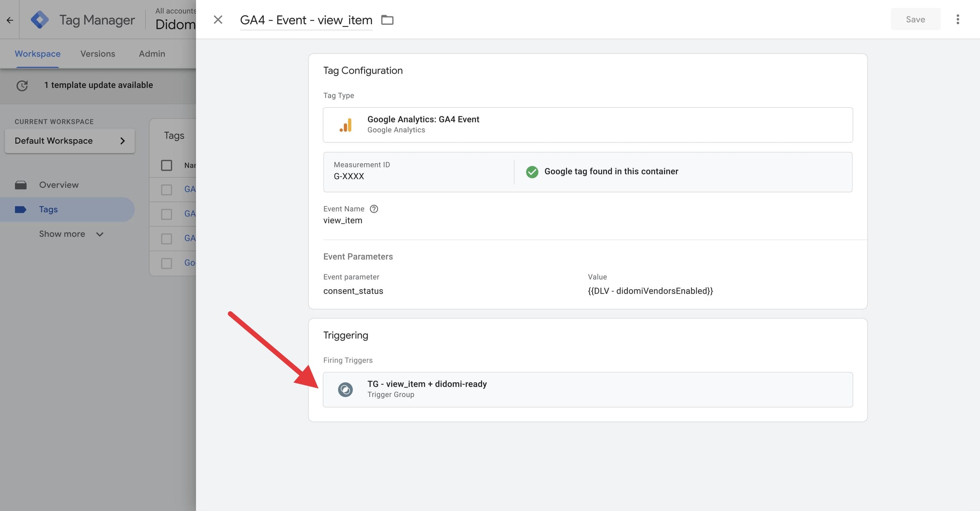Image resolution: width=980 pixels, height=511 pixels.
Task: Click the Measurement ID value G-XXXX
Action: (349, 176)
